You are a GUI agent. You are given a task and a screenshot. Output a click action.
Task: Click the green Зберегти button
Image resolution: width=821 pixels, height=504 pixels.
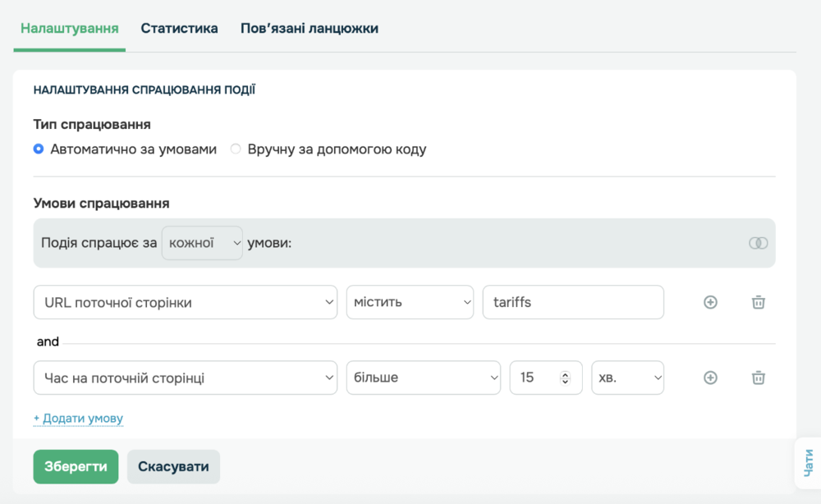click(x=76, y=466)
